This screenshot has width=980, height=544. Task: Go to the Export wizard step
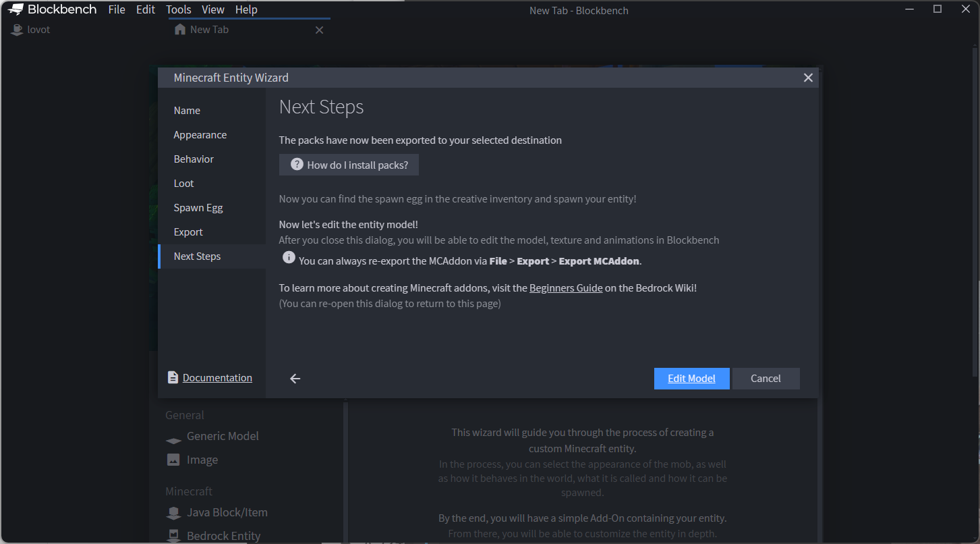(x=212, y=232)
